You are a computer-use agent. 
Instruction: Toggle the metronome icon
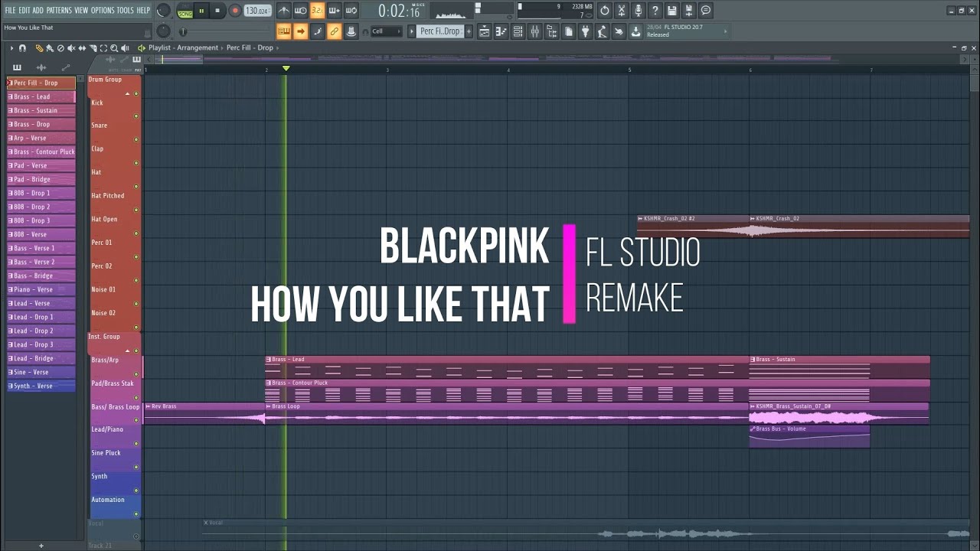tap(284, 11)
